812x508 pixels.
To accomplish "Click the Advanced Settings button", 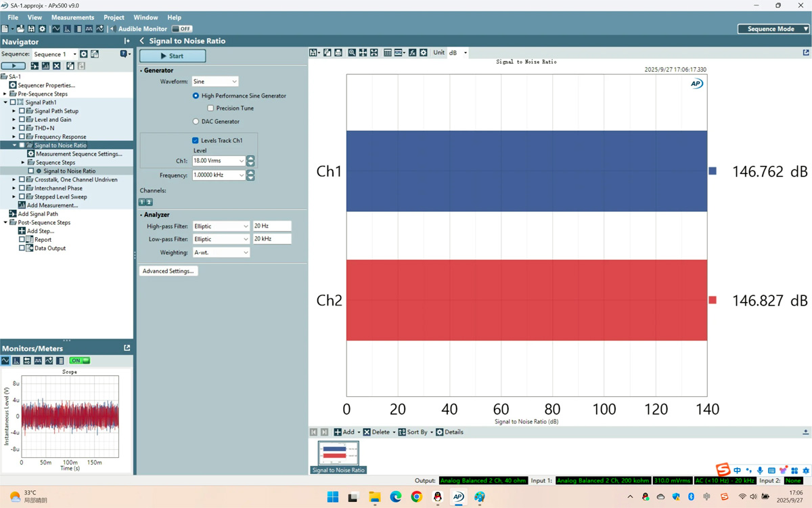I will (x=168, y=271).
